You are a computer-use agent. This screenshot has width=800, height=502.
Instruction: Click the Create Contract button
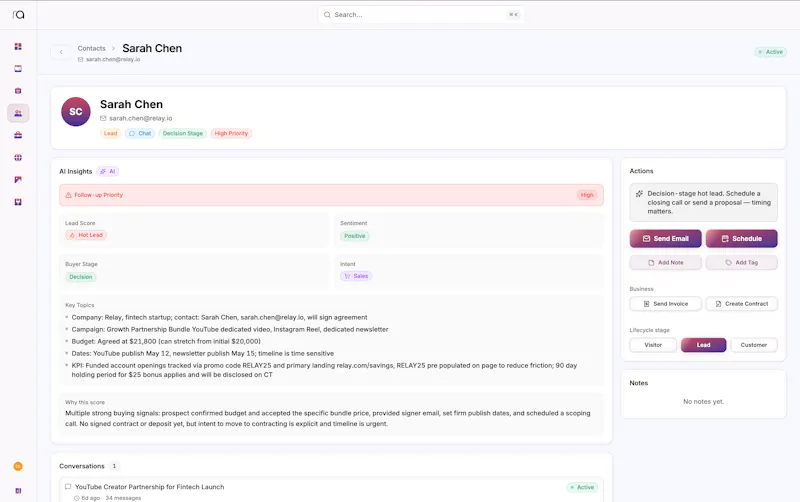[741, 304]
